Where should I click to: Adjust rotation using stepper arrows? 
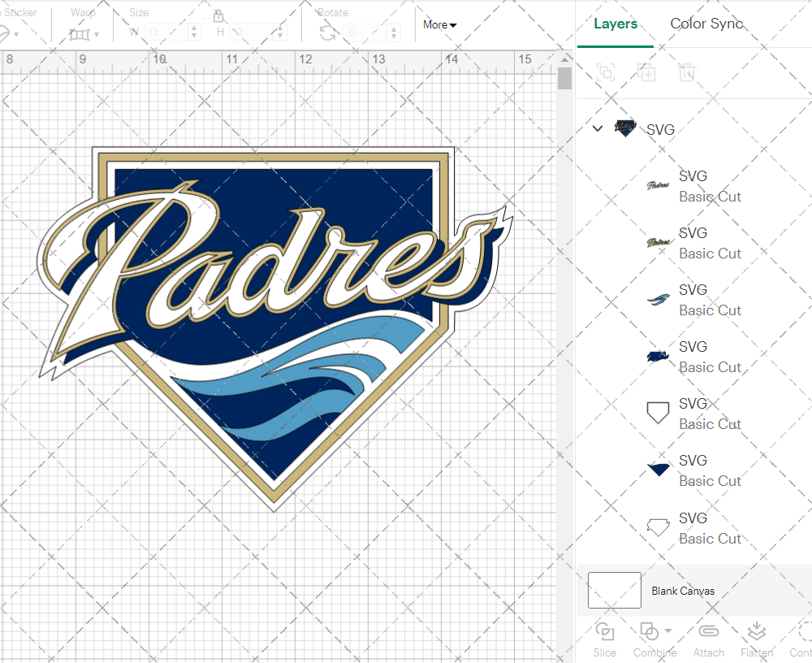pos(394,32)
